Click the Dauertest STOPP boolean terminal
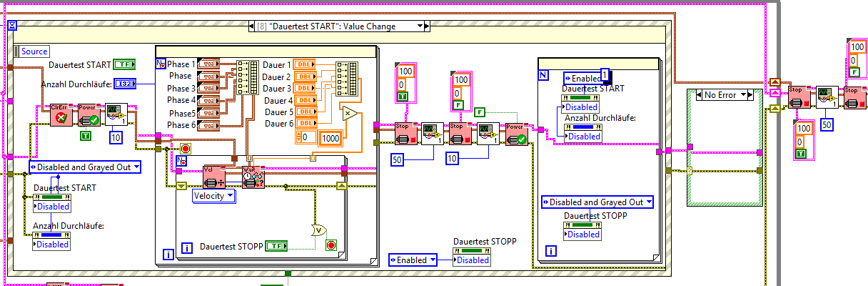Viewport: 868px width, 286px height. point(276,247)
